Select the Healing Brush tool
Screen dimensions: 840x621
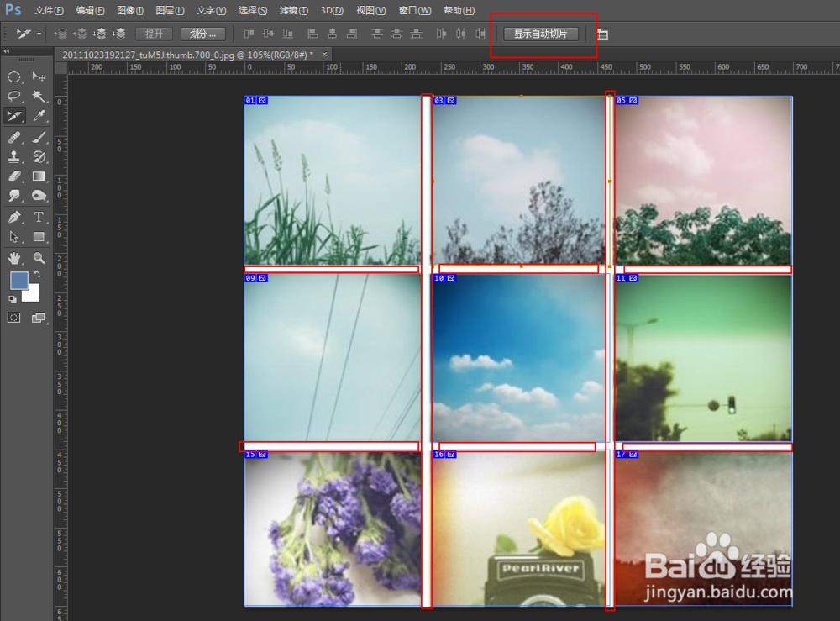pos(14,138)
